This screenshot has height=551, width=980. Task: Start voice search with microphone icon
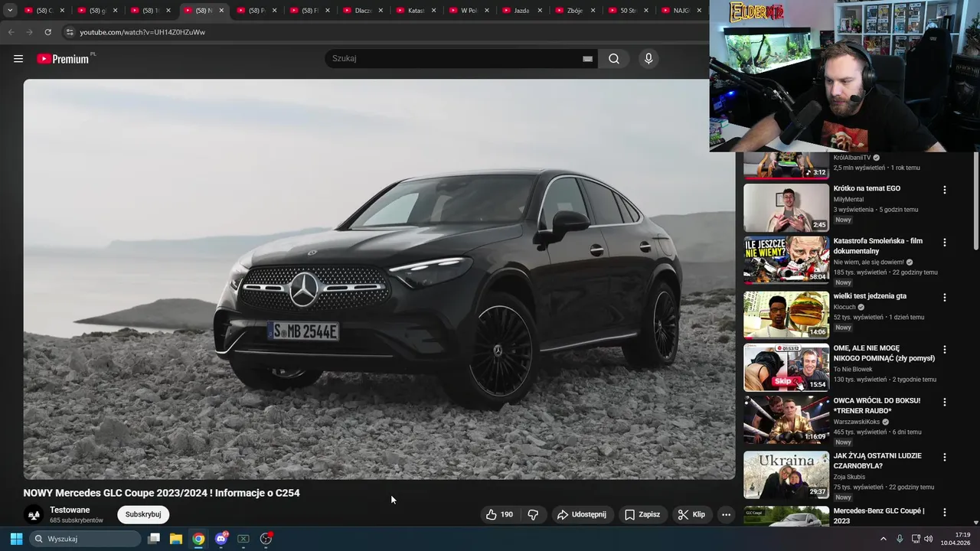tap(648, 59)
